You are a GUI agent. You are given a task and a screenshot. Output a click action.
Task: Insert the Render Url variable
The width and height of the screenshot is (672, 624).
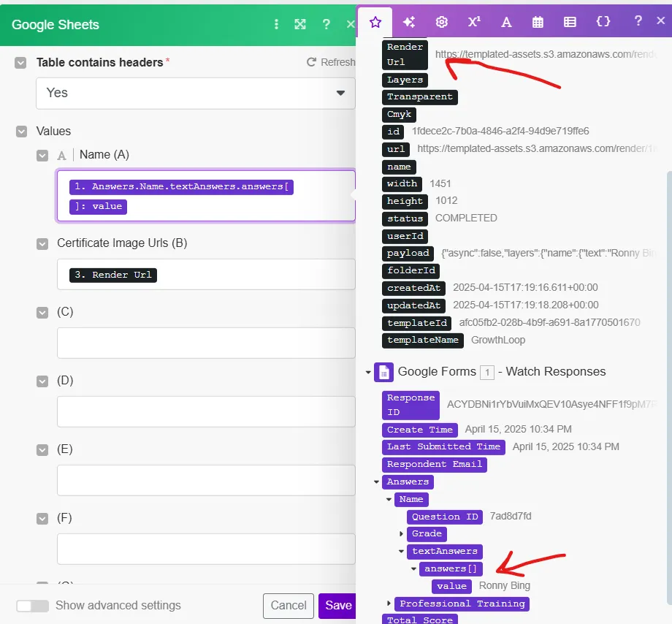point(405,54)
